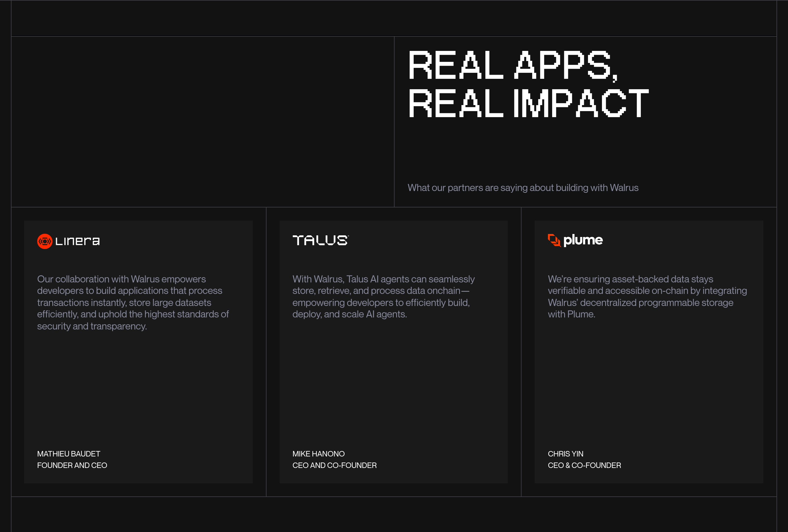The image size is (788, 532).
Task: Click the title "FOUNDER AND CEO"
Action: pyautogui.click(x=72, y=465)
